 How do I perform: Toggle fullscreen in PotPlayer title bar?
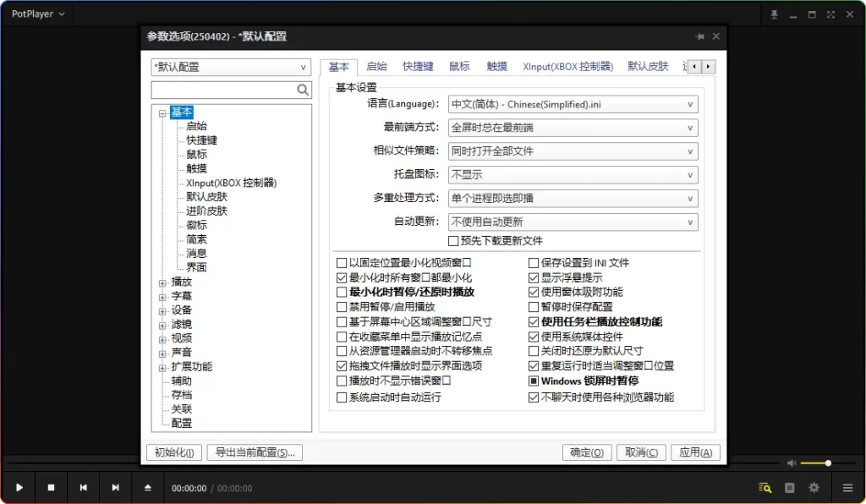[830, 14]
